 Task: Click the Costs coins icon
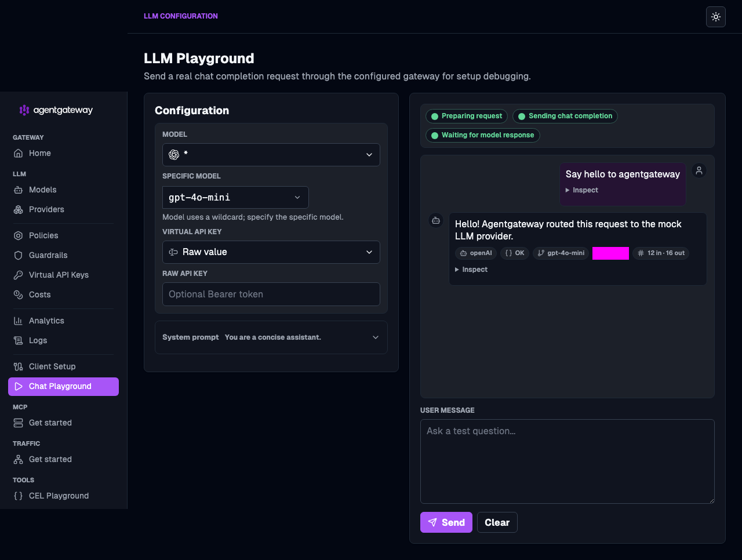click(18, 294)
